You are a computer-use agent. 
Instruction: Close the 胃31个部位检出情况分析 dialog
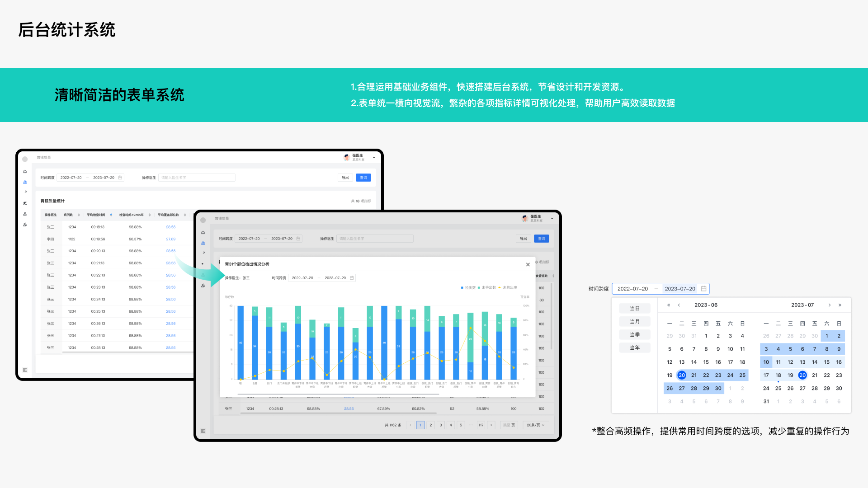click(528, 265)
